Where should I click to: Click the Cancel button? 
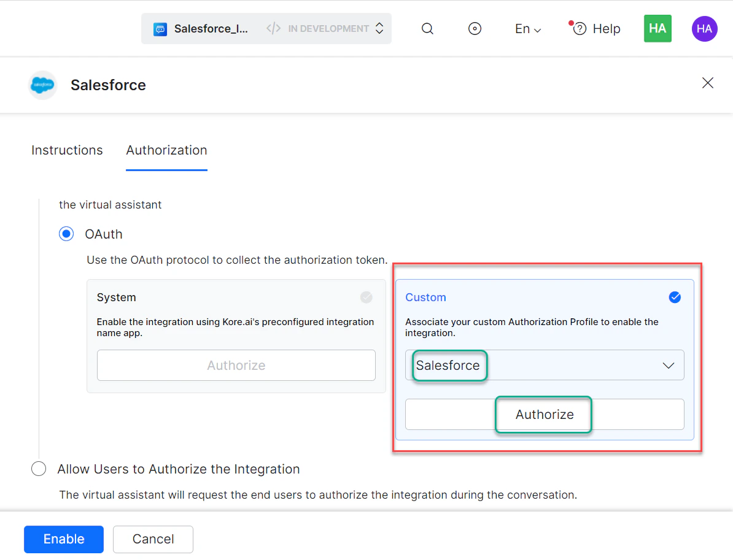tap(153, 539)
